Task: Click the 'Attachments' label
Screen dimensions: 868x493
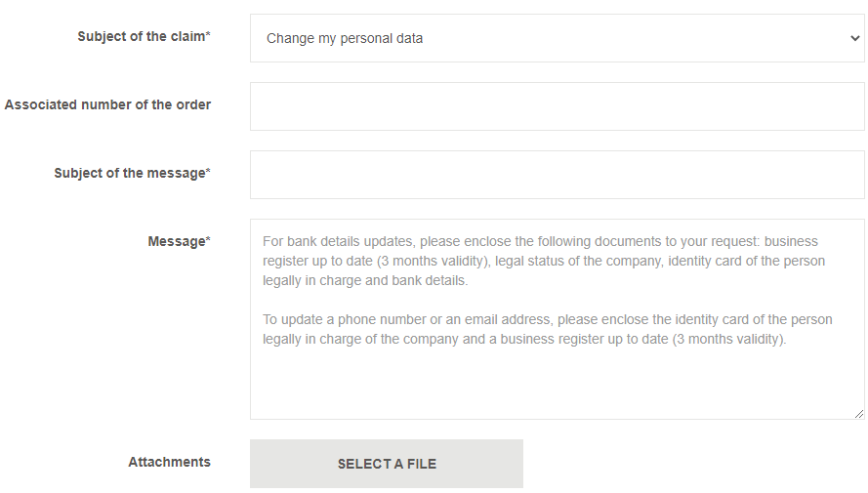Action: pos(169,462)
